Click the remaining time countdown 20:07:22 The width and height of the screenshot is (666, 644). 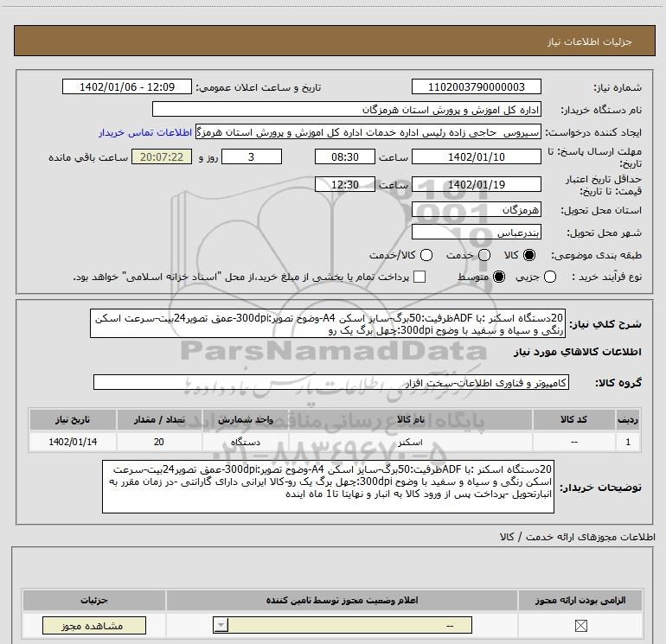162,156
